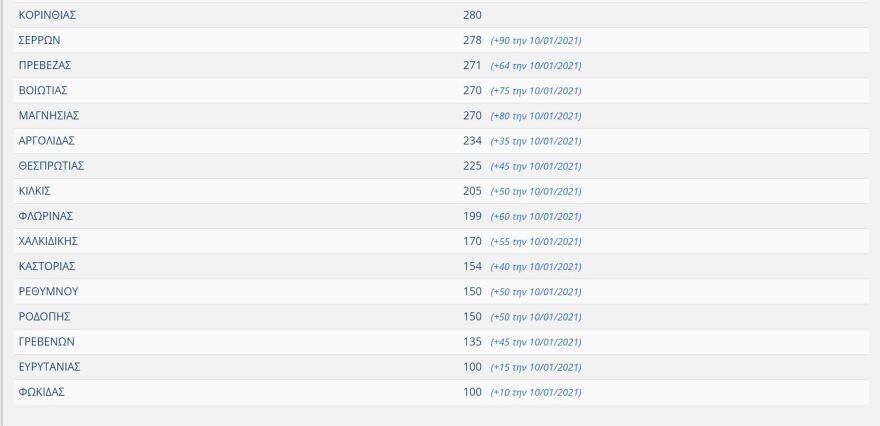The width and height of the screenshot is (880, 426).
Task: Open the "+75 την 10/01/2021" note
Action: point(536,91)
